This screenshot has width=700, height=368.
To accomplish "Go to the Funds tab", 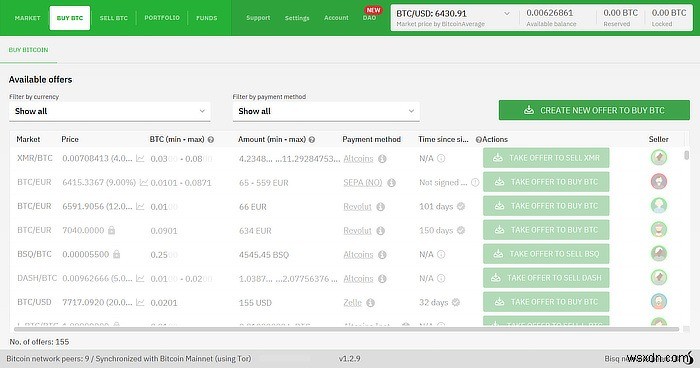I will tap(207, 18).
